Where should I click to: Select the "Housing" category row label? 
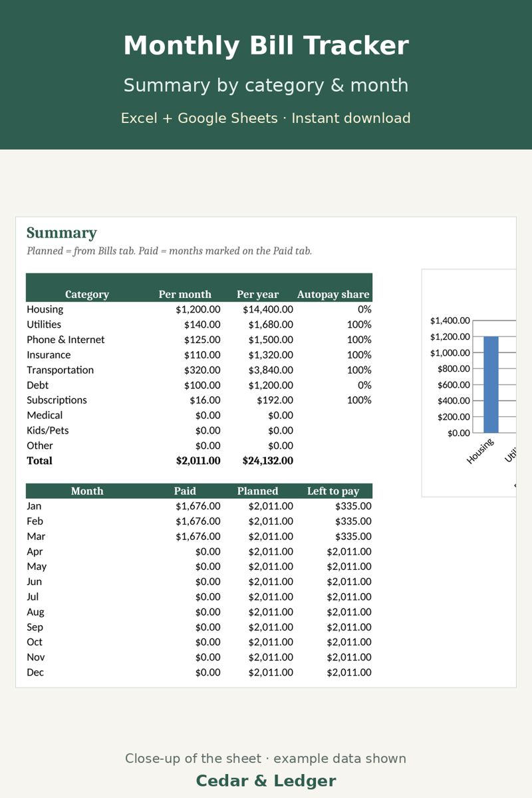tap(45, 309)
